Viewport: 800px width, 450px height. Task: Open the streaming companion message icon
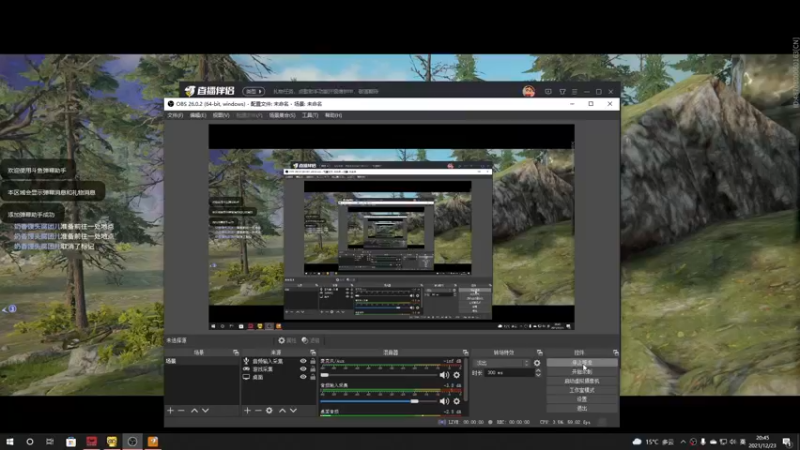pos(548,92)
